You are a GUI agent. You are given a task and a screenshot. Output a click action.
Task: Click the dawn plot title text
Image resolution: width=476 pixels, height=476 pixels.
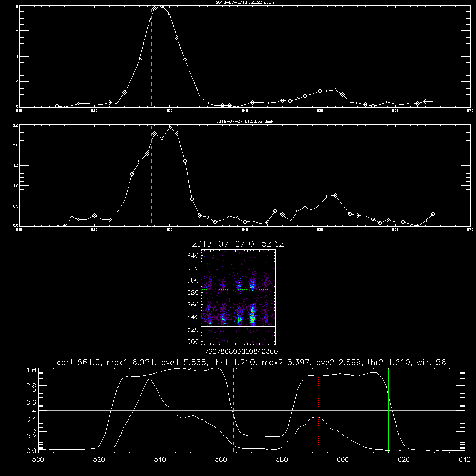(245, 2)
